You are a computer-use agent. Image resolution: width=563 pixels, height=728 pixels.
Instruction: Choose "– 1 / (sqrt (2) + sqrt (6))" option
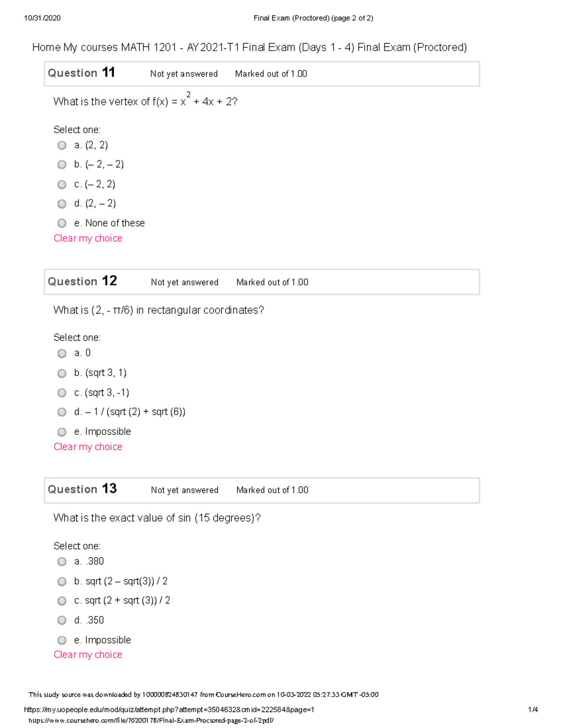point(61,412)
